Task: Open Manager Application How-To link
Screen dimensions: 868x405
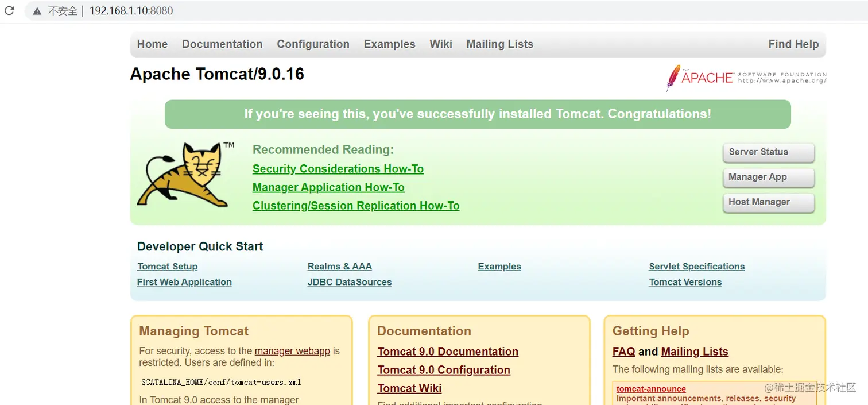Action: pos(328,187)
